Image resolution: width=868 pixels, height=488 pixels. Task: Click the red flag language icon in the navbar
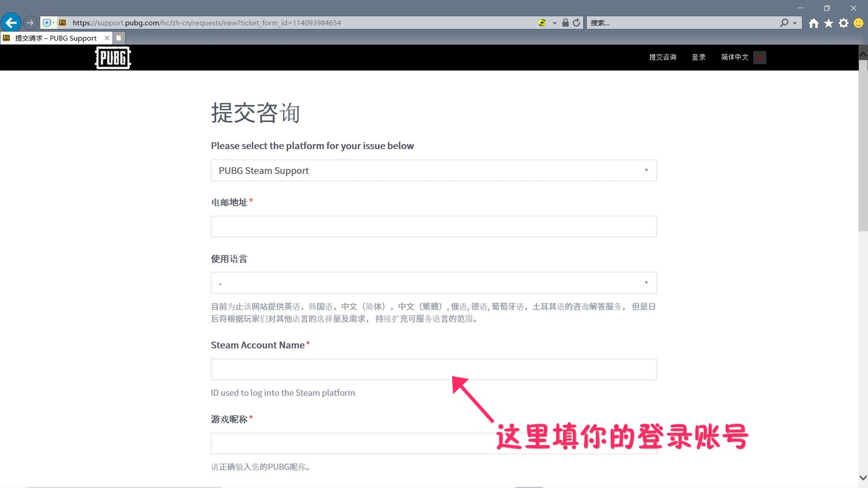coord(759,57)
